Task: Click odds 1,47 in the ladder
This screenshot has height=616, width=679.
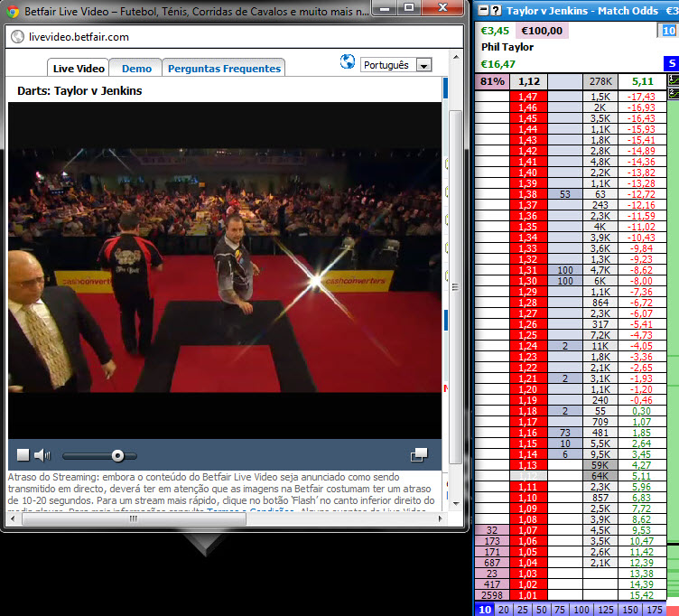Action: (x=528, y=97)
